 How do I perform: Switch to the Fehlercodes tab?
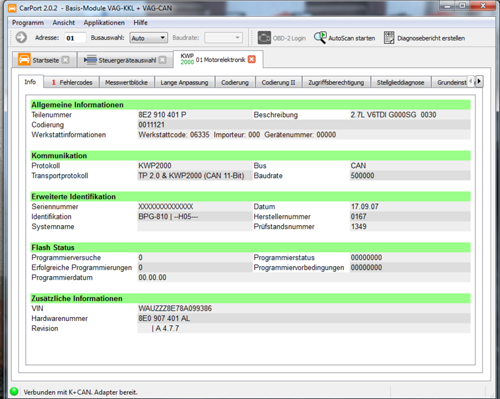coord(72,82)
